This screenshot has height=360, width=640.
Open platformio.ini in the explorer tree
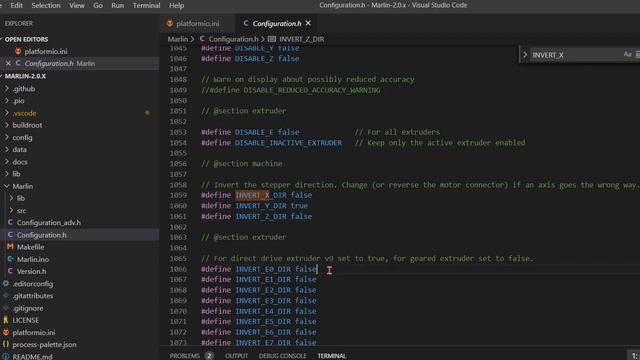coord(33,333)
